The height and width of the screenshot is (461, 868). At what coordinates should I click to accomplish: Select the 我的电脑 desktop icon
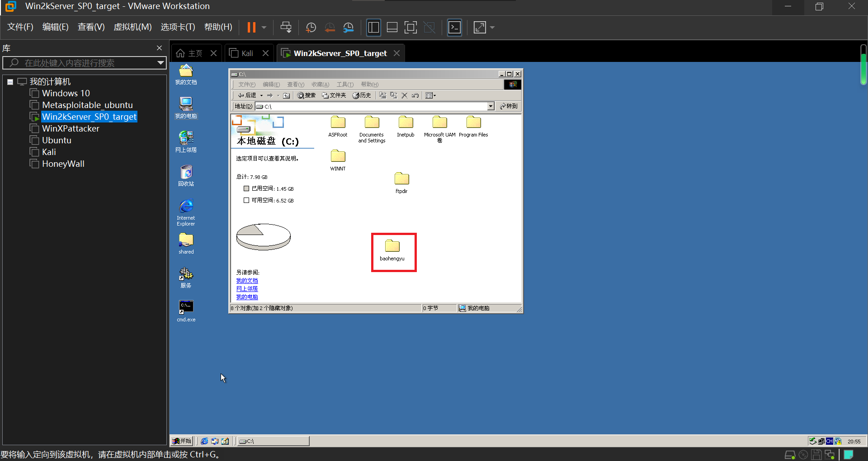(x=186, y=108)
